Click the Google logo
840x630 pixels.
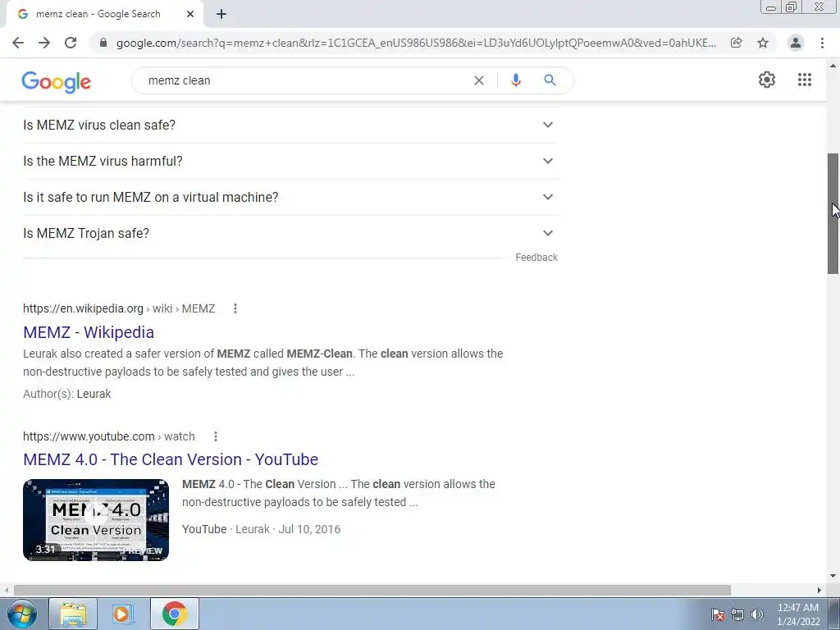tap(57, 81)
